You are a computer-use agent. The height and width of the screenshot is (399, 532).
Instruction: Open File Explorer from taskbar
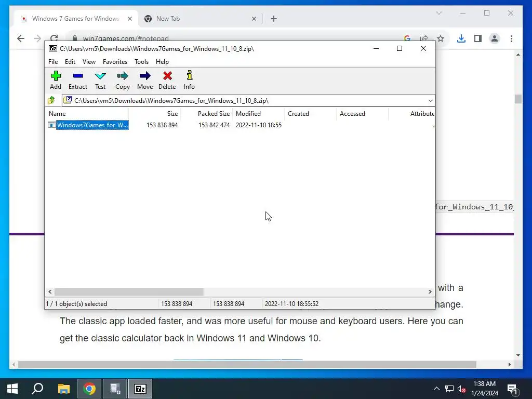click(x=63, y=389)
